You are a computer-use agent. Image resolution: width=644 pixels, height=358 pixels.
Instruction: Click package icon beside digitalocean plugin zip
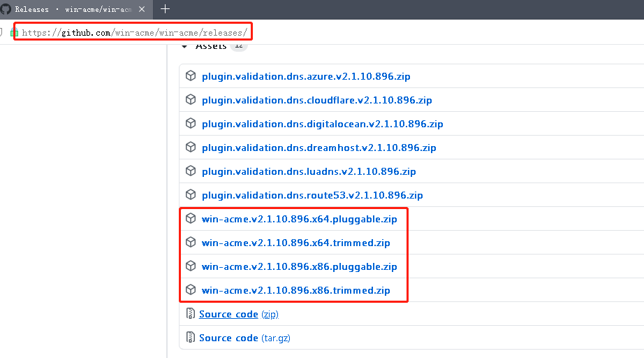191,123
